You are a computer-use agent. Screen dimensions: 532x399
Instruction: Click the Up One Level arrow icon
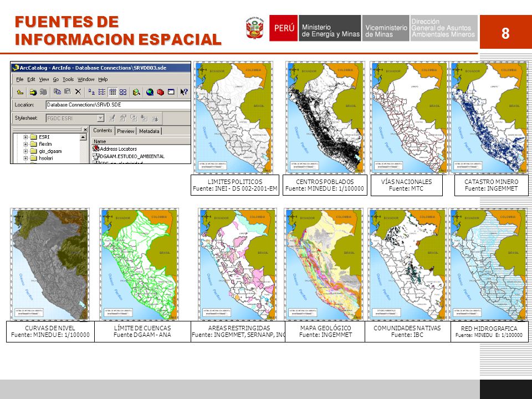coord(20,92)
